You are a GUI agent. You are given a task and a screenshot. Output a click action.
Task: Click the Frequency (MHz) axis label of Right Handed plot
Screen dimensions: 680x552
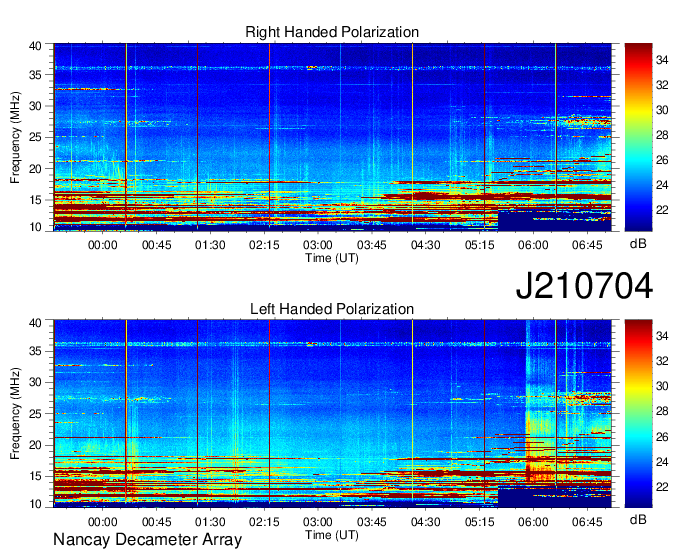pyautogui.click(x=15, y=137)
